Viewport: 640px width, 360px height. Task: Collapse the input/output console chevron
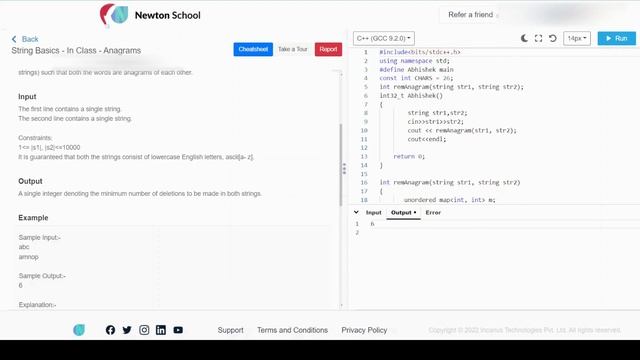coord(356,212)
